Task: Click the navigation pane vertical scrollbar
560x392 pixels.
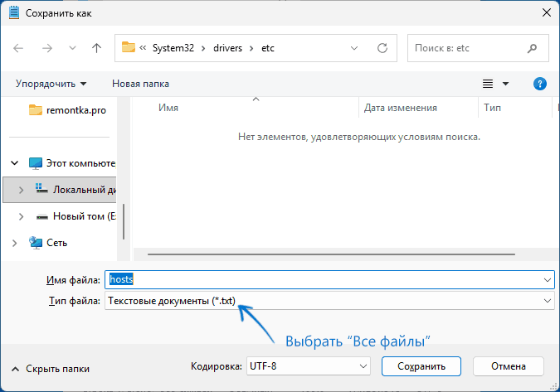Action: 124,221
